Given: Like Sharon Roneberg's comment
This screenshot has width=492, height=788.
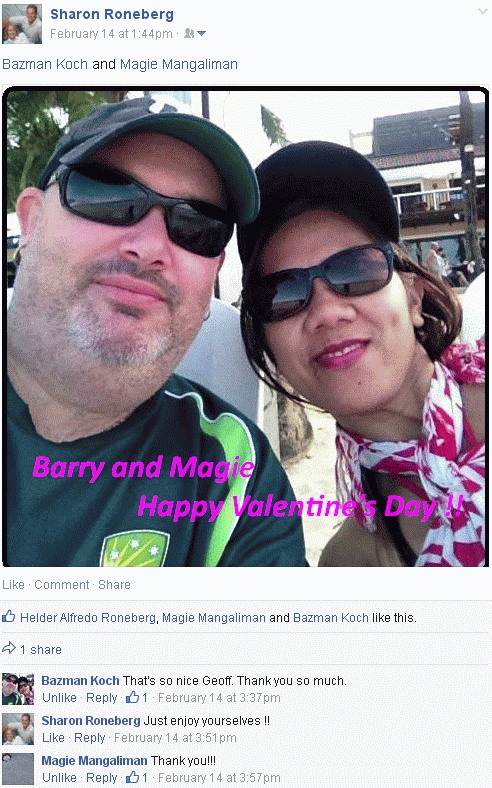Looking at the screenshot, I should tap(53, 737).
